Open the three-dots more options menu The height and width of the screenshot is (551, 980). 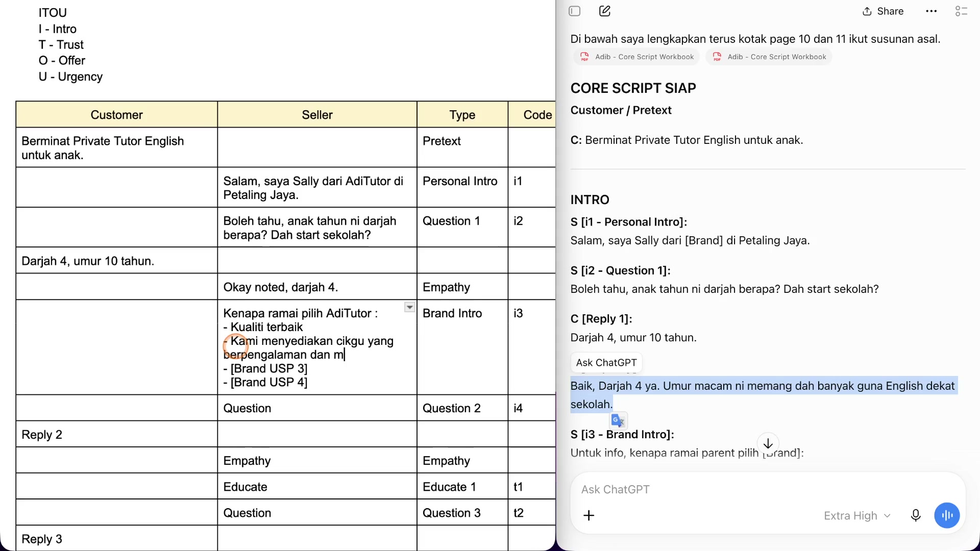(x=931, y=11)
